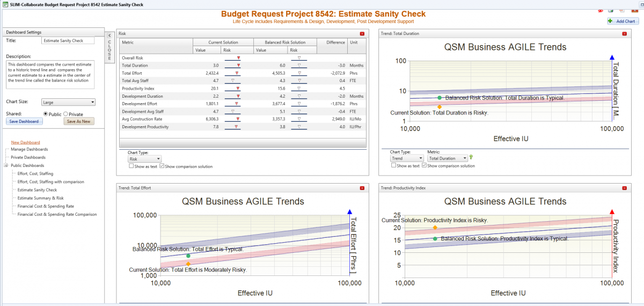
Task: Click the Description text area
Action: (x=50, y=74)
